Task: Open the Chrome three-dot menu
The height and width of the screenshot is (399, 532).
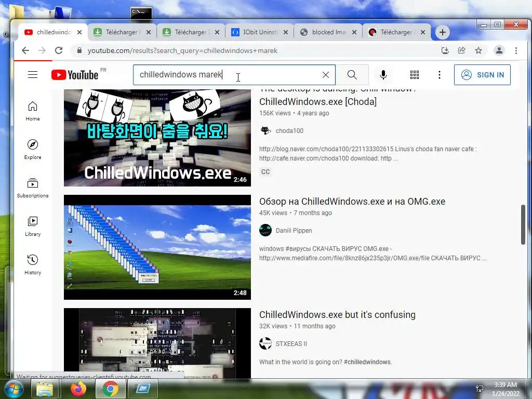Action: pyautogui.click(x=516, y=50)
